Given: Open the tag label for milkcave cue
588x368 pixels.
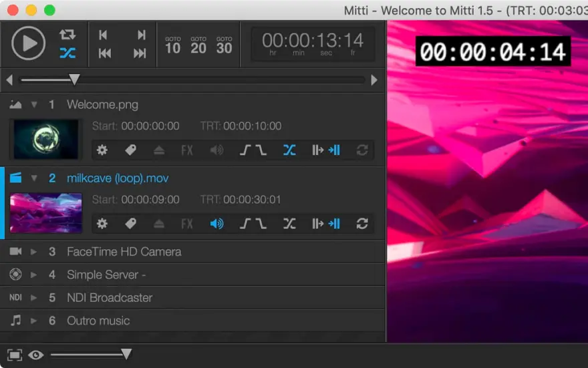Looking at the screenshot, I should tap(130, 224).
